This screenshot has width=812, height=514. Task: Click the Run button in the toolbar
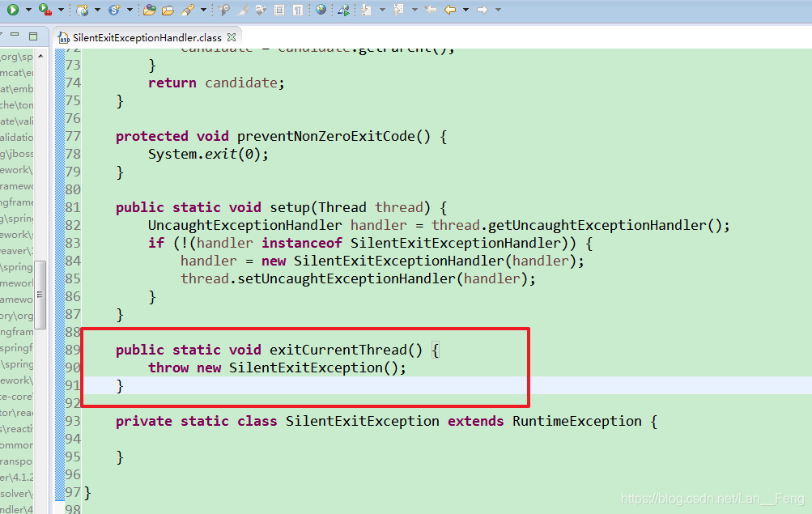[11, 11]
